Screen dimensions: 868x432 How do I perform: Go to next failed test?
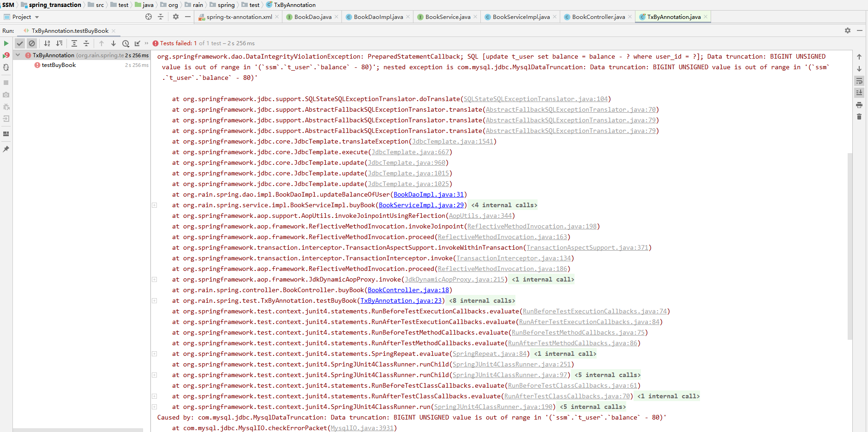click(114, 43)
